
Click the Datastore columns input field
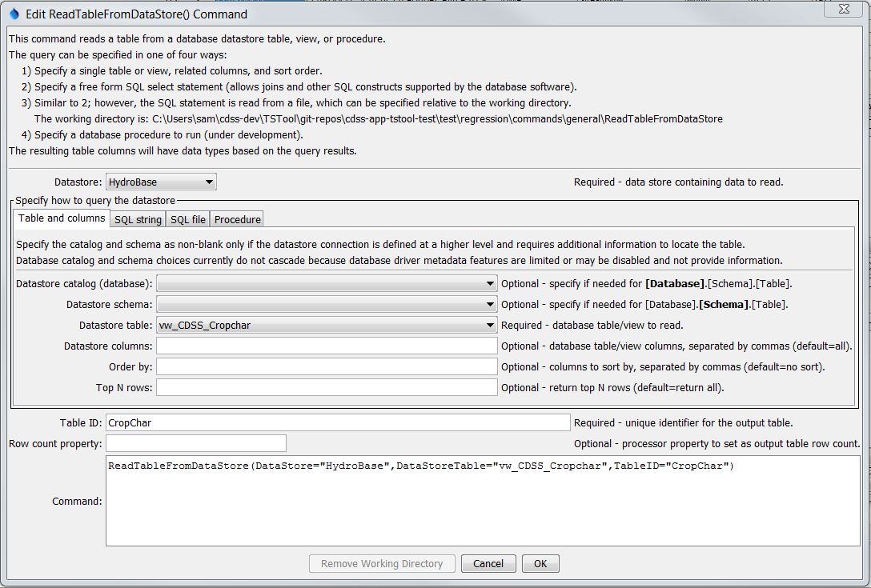point(320,346)
